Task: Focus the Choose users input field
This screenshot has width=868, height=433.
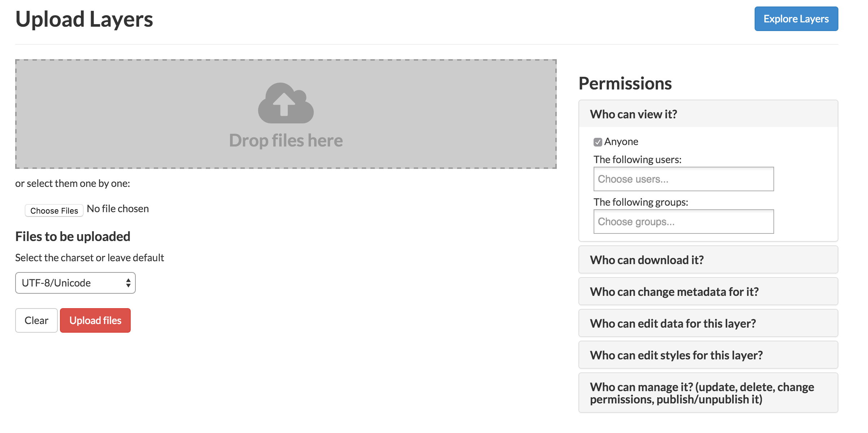Action: [683, 179]
